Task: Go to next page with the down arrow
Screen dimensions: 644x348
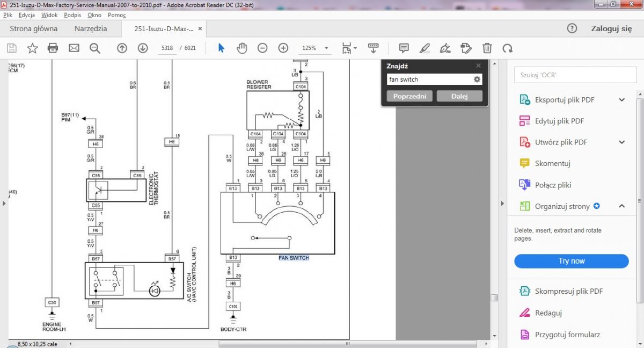Action: point(143,48)
